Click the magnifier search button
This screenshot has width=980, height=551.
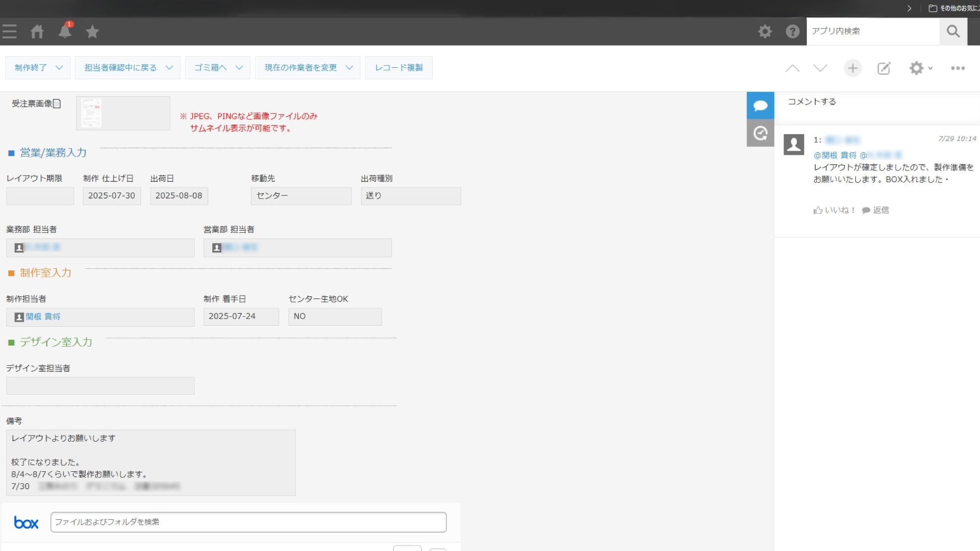(953, 31)
